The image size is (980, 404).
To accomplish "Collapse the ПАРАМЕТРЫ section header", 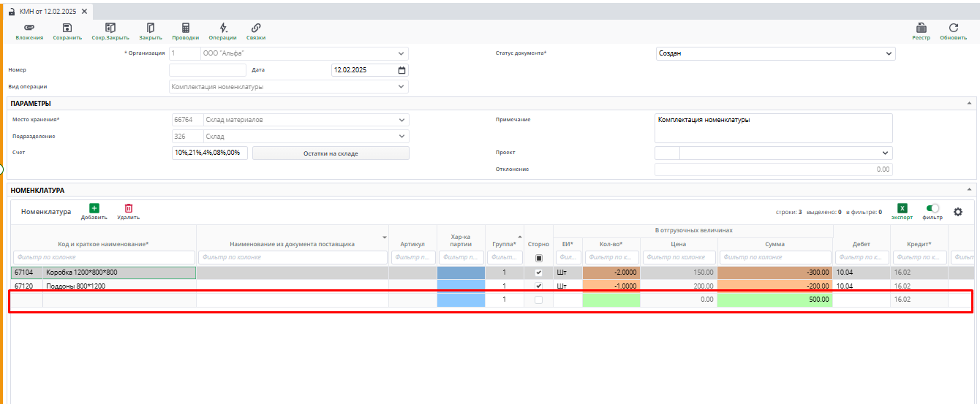I will pos(969,104).
